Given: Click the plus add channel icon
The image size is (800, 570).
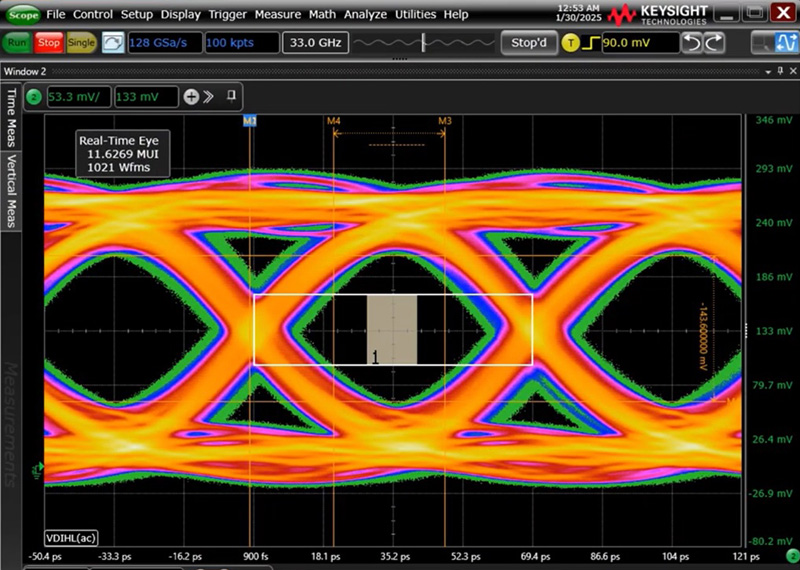Looking at the screenshot, I should tap(191, 97).
